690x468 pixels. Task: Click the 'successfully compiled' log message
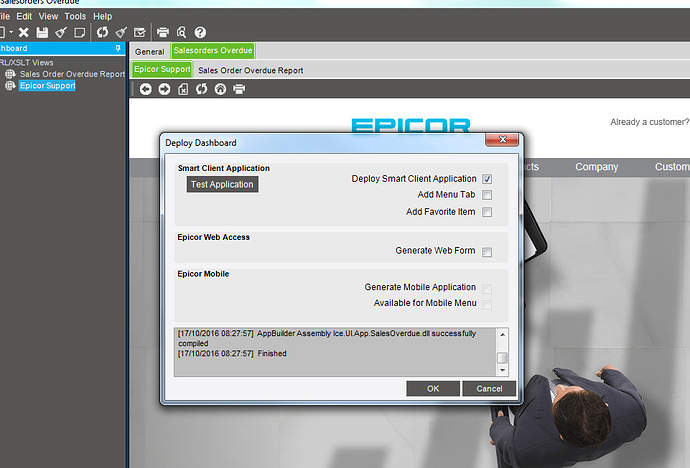(x=327, y=338)
